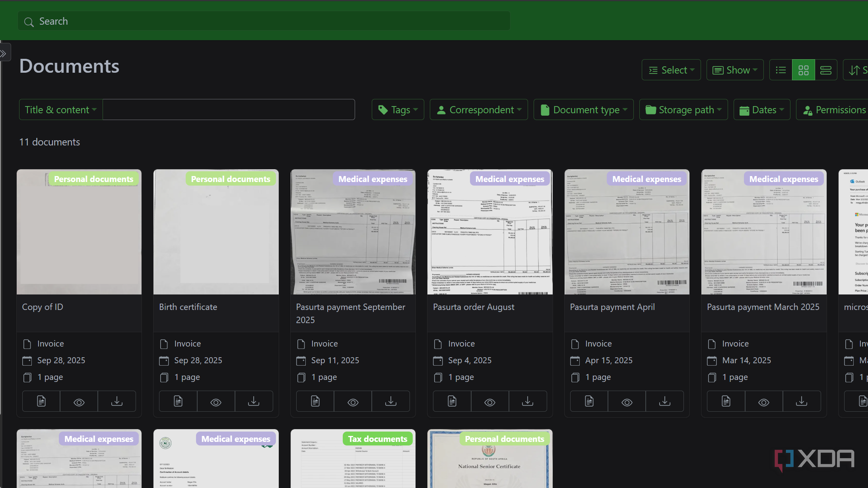
Task: Select the small cards grid view icon
Action: pyautogui.click(x=803, y=70)
